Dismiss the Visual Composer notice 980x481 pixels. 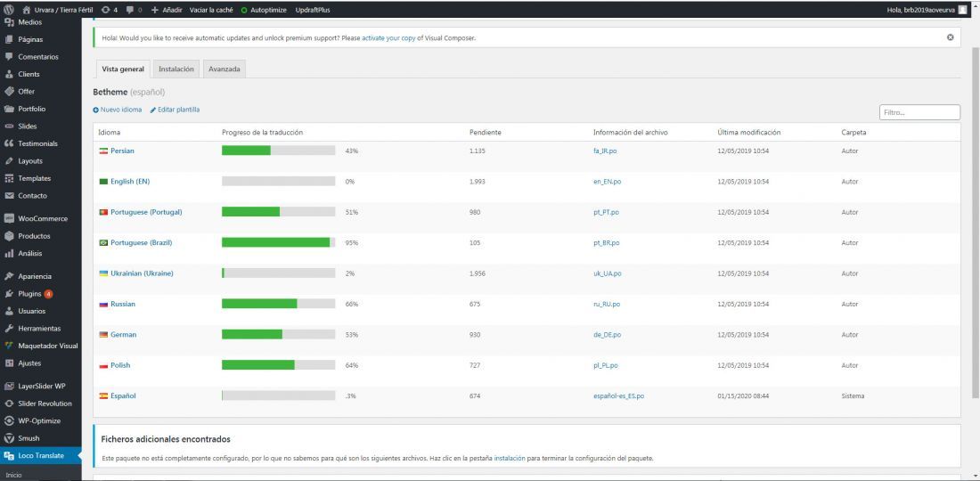pos(950,37)
